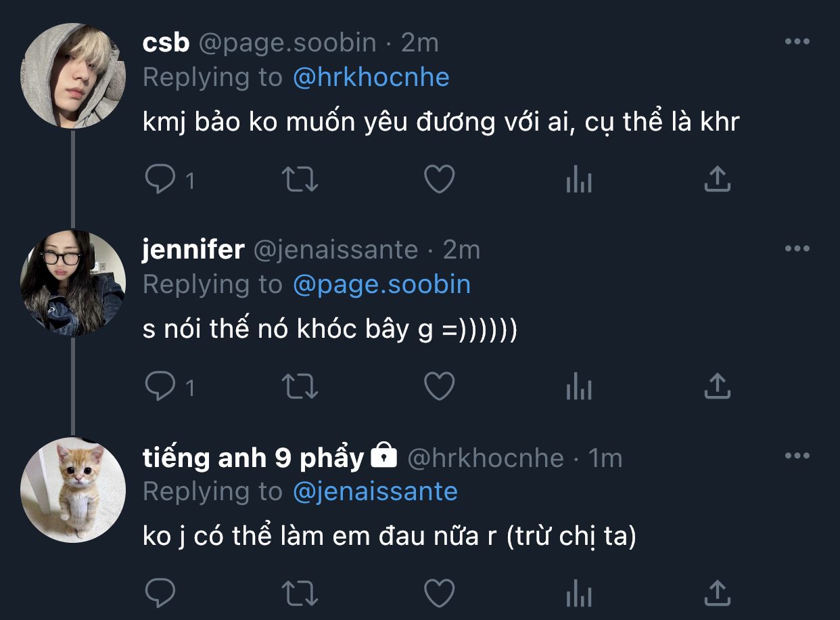Share jennifer's tweet
Image resolution: width=840 pixels, height=620 pixels.
tap(717, 387)
